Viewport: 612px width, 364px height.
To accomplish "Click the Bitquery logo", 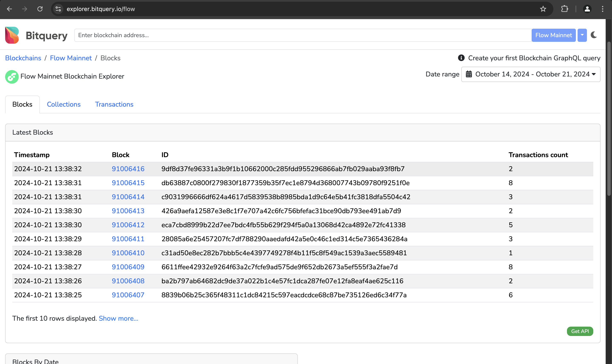I will (36, 35).
